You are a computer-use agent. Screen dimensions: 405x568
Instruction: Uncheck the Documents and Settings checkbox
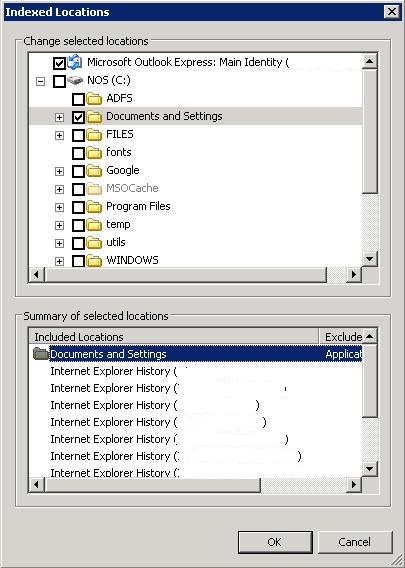[x=78, y=117]
